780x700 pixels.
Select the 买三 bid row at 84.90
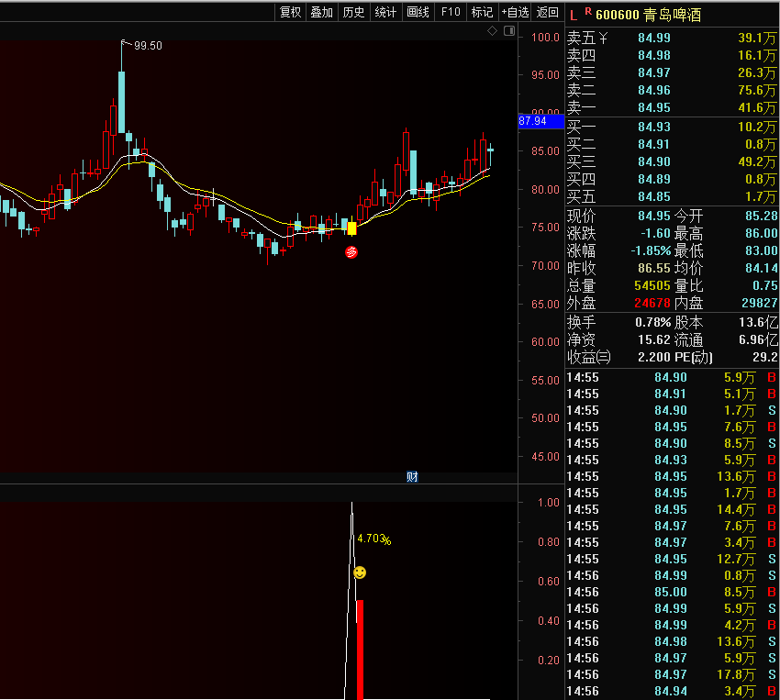[672, 161]
